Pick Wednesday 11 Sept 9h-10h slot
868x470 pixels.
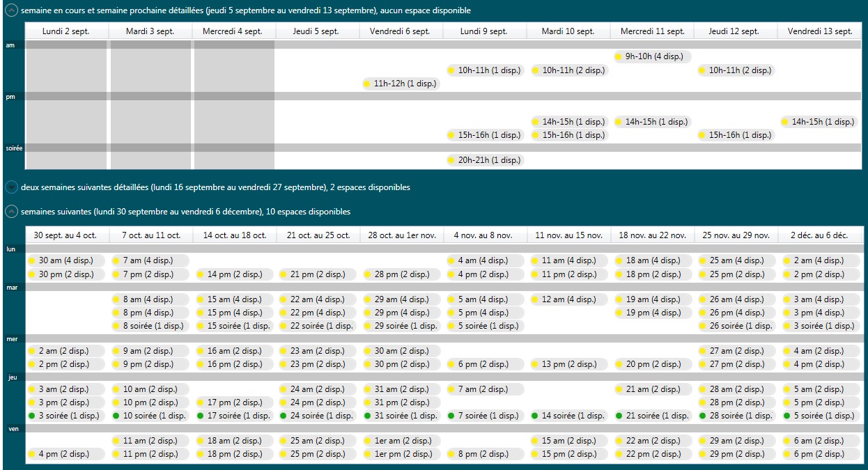[652, 56]
